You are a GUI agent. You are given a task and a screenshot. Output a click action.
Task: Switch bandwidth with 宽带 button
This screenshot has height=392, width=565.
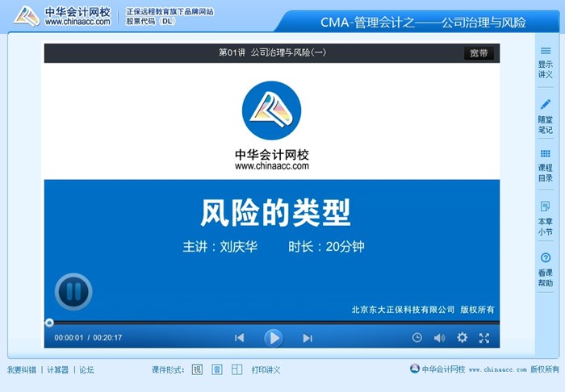click(479, 53)
